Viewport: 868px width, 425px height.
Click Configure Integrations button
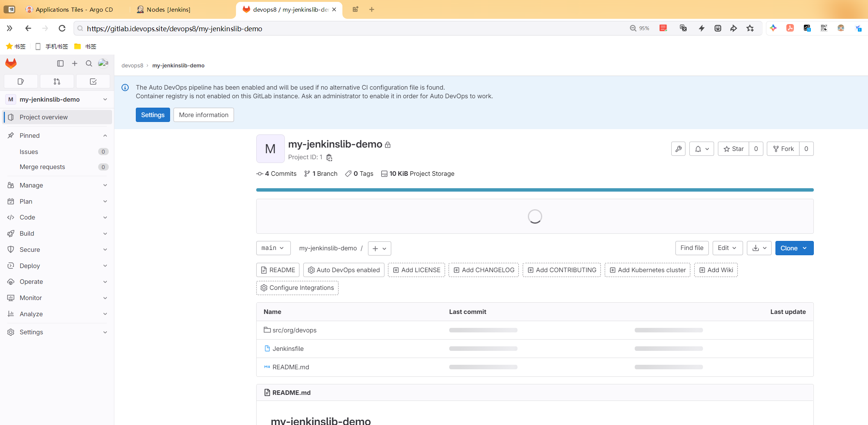click(297, 288)
